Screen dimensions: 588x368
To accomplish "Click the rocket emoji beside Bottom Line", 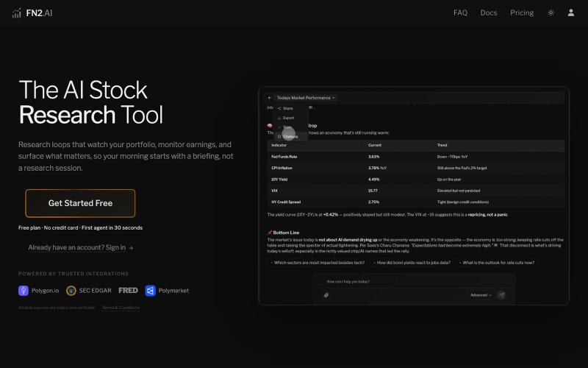I will pyautogui.click(x=270, y=233).
